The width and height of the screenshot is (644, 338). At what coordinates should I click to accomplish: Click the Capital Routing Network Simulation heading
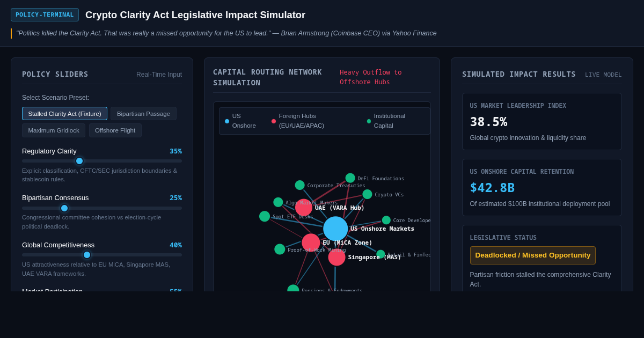click(x=267, y=77)
